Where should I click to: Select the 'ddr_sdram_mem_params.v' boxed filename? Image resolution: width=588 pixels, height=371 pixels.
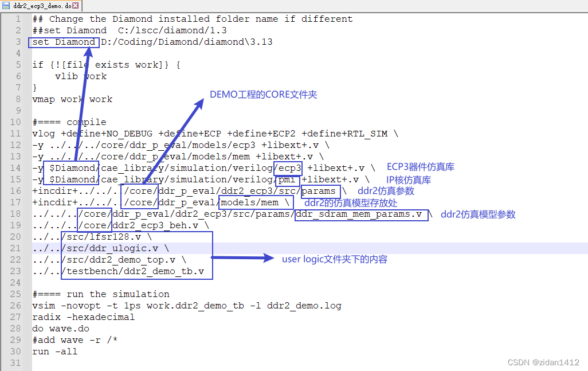pyautogui.click(x=361, y=214)
